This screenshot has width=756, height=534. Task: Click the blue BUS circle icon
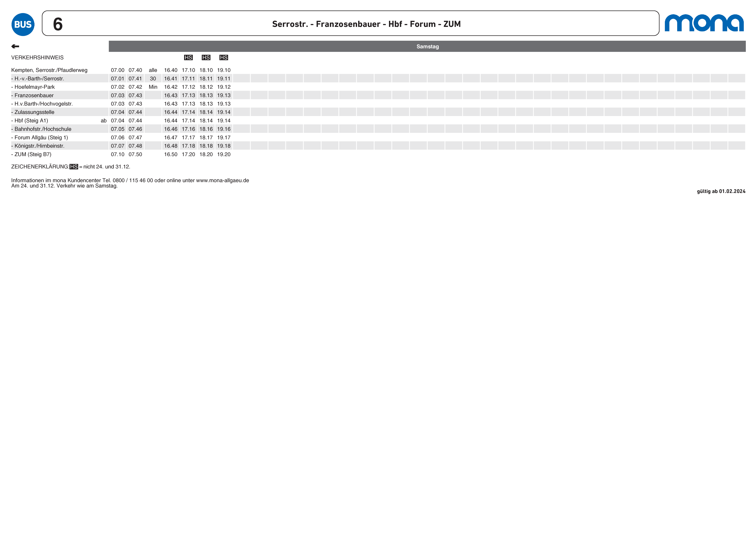[x=23, y=24]
